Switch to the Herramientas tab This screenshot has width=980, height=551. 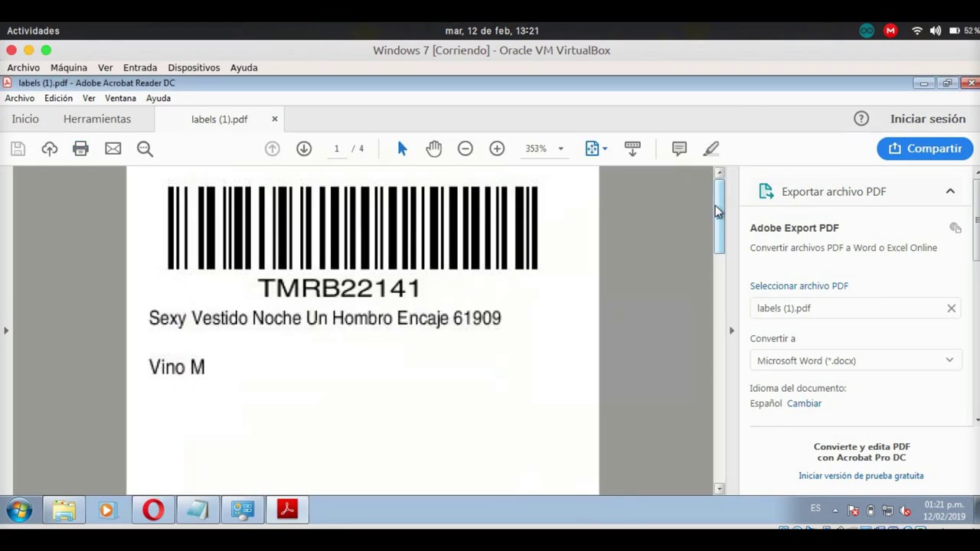[97, 119]
